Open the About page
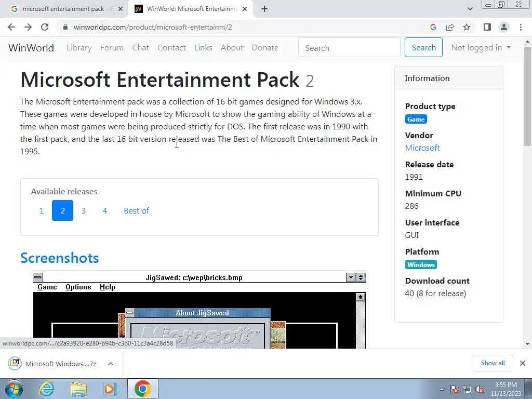Image resolution: width=532 pixels, height=399 pixels. tap(232, 48)
